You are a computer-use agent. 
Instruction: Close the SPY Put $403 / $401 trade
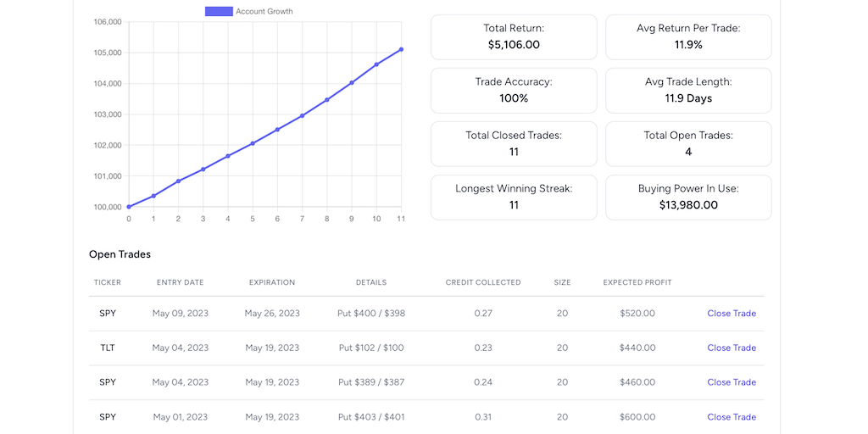[x=731, y=417]
